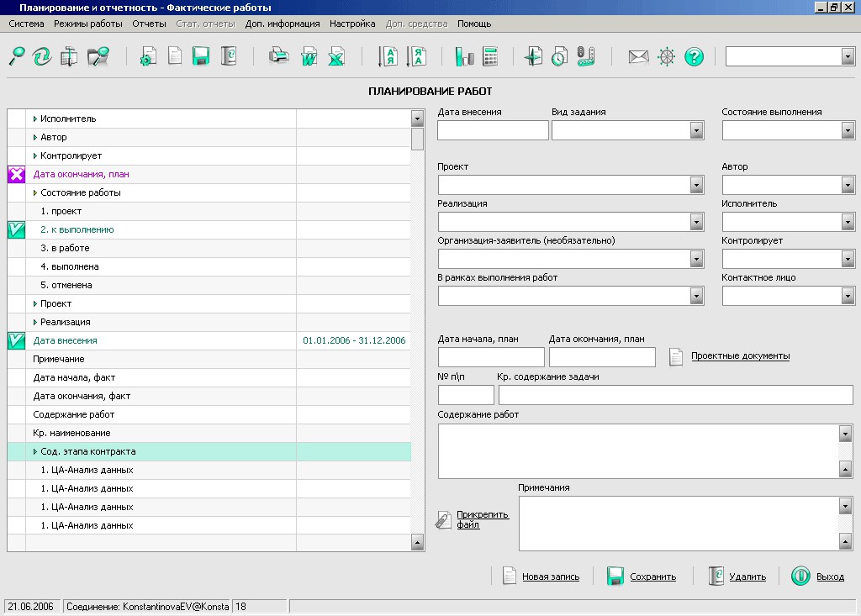
Task: Open the table-with-hammer settings icon
Action: coord(69,56)
